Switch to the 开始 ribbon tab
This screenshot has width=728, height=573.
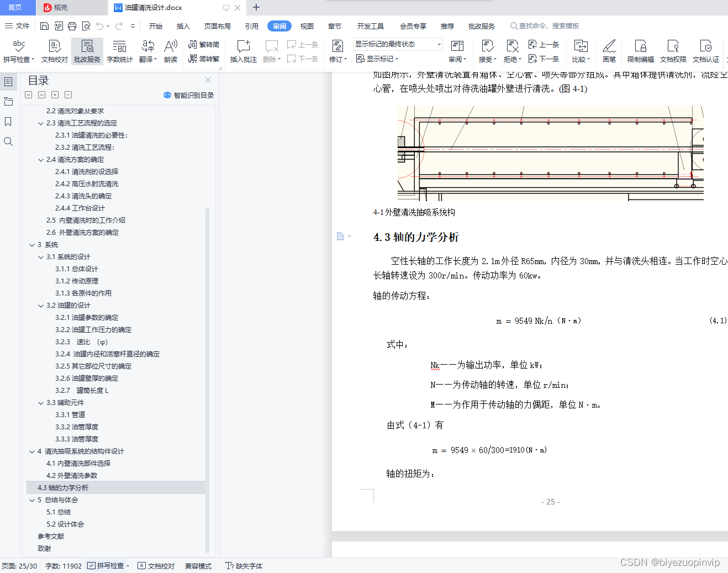155,26
